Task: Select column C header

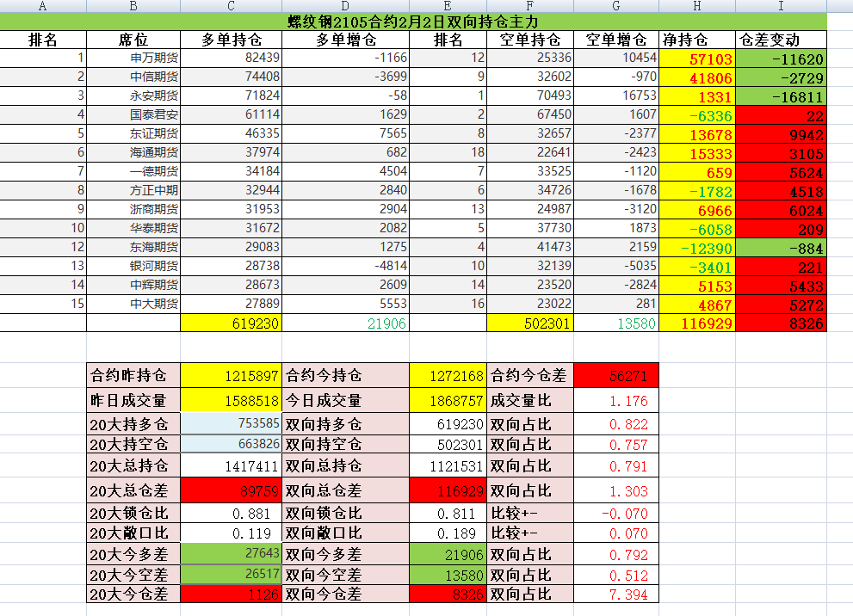Action: coord(232,6)
